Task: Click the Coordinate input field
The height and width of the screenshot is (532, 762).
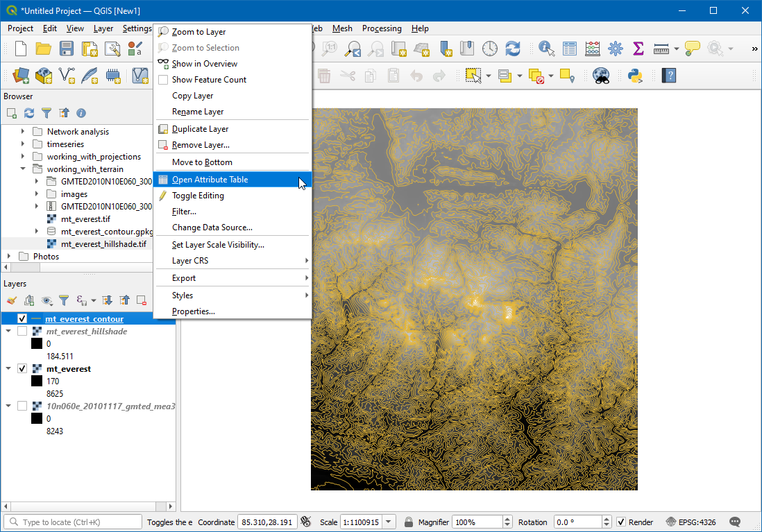Action: pos(267,522)
